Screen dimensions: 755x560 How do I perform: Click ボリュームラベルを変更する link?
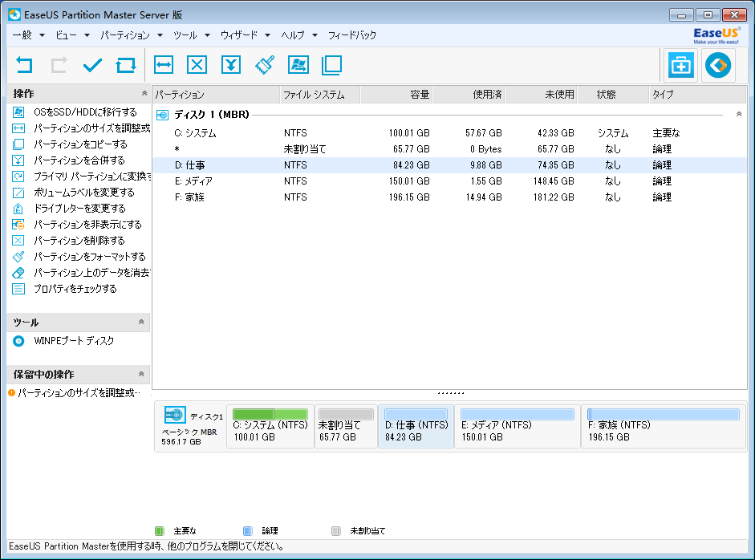[84, 193]
